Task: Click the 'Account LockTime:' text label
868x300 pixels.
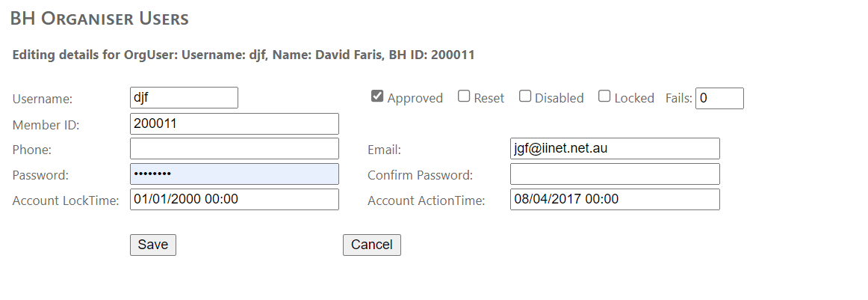Action: (x=66, y=200)
